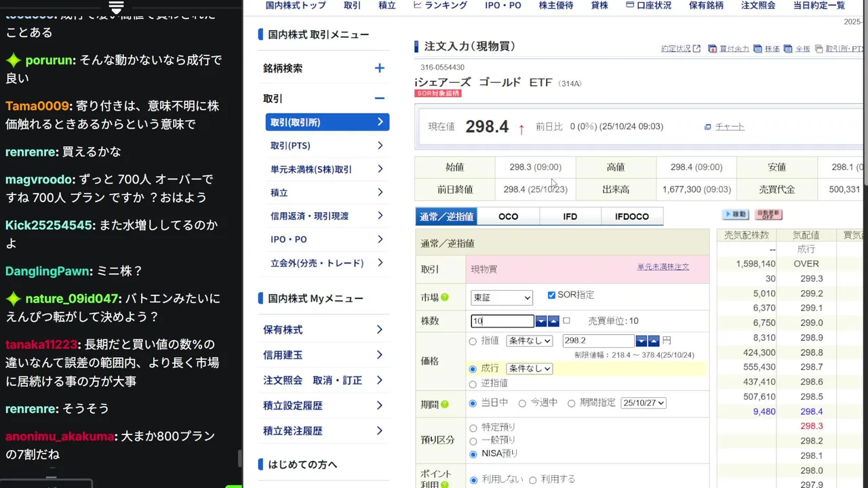Click the 取引所・PTS window icon
The image size is (868, 488).
click(819, 49)
